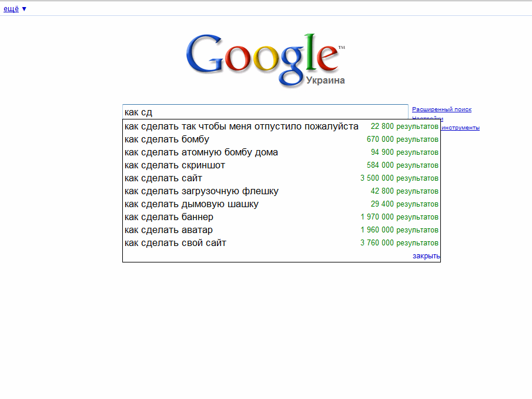Select suggestion 'как сделать загрузочную флешку'
532x399 pixels.
(x=281, y=191)
